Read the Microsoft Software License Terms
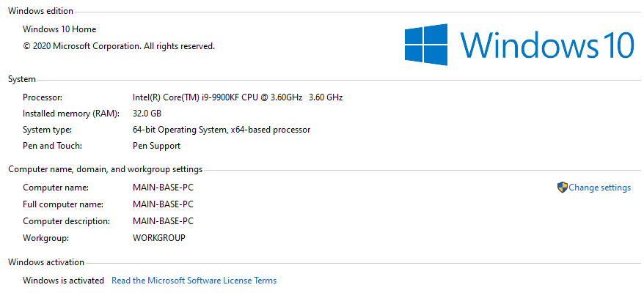Viewport: 644px width, 293px height. [x=194, y=281]
